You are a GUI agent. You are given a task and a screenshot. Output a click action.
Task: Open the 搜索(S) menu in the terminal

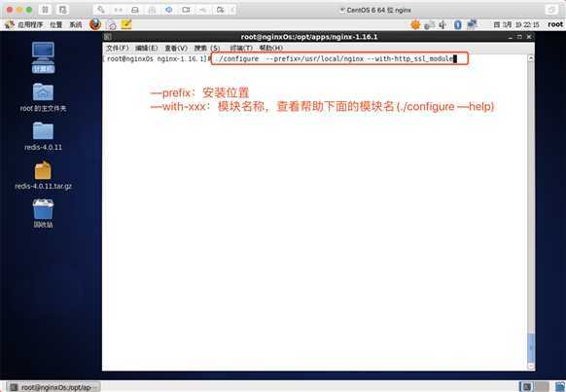click(207, 48)
